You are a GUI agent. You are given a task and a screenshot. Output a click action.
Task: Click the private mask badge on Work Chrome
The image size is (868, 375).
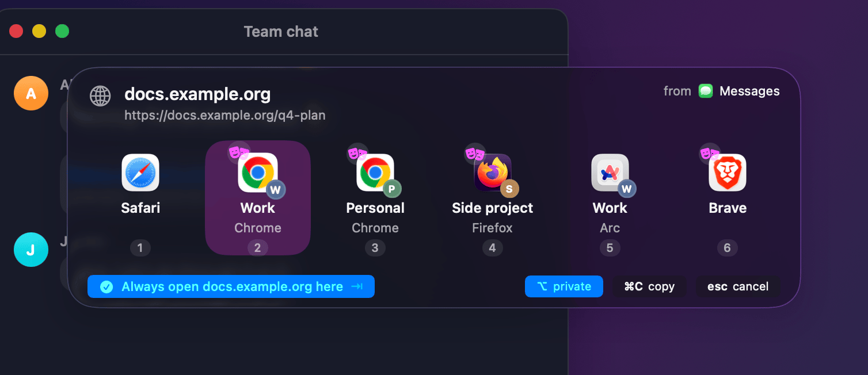pos(239,152)
